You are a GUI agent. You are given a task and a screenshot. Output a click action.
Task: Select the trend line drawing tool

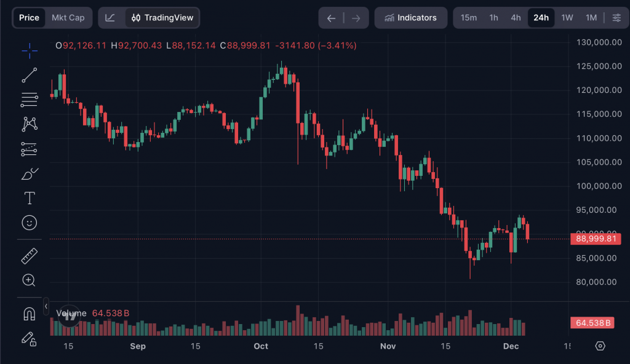(30, 75)
